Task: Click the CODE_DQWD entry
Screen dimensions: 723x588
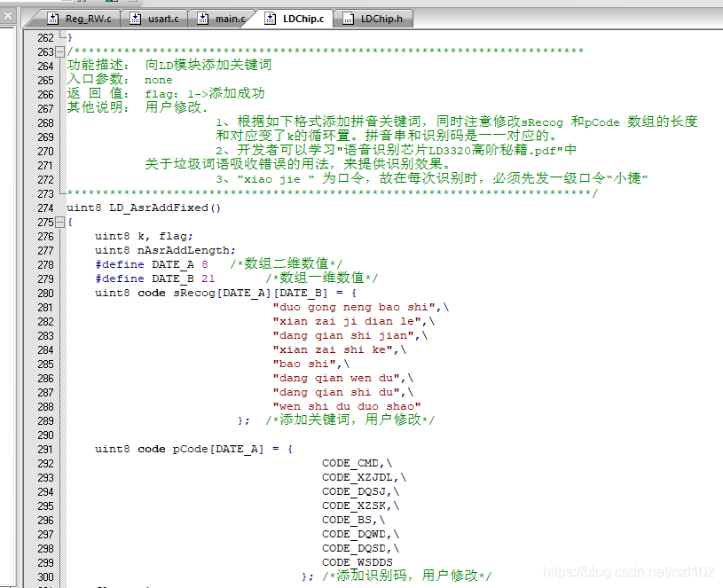Action: coord(354,535)
